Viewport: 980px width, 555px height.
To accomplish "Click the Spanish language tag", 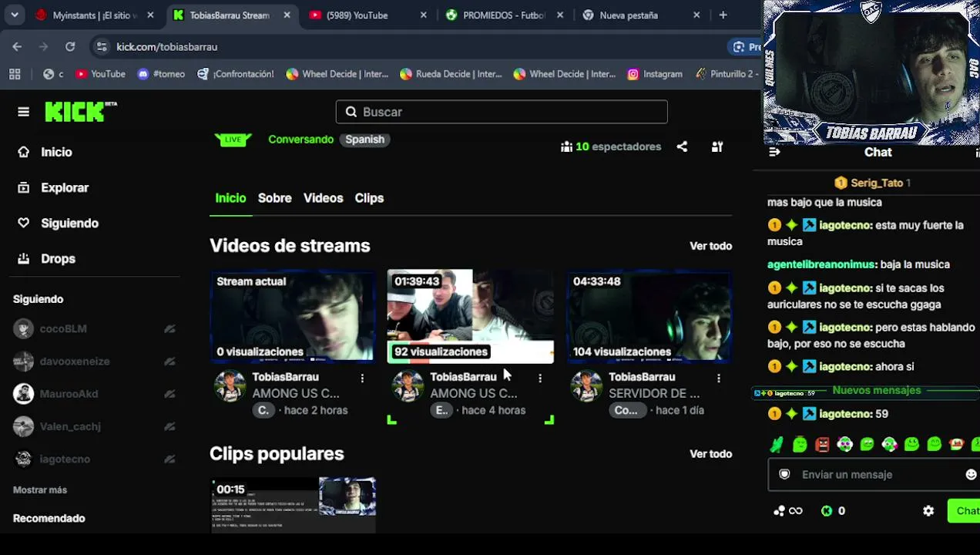I will pyautogui.click(x=364, y=140).
